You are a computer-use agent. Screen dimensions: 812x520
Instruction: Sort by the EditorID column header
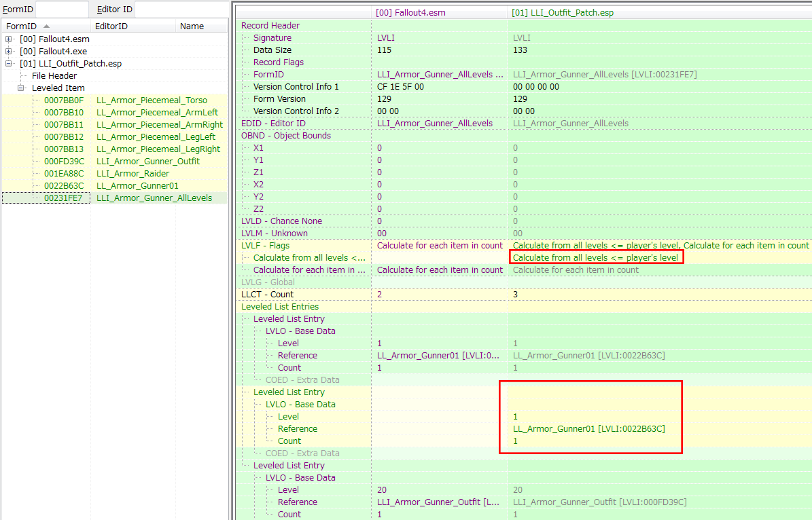pyautogui.click(x=133, y=26)
